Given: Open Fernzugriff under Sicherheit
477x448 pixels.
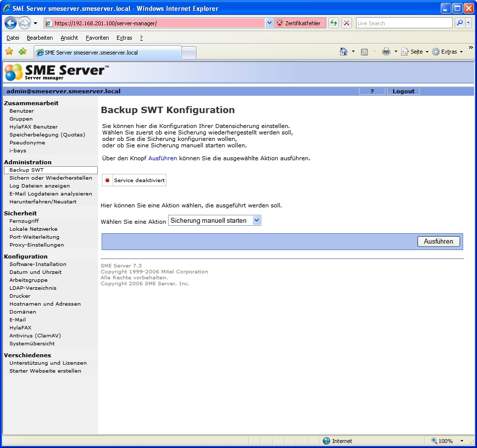Looking at the screenshot, I should 24,221.
